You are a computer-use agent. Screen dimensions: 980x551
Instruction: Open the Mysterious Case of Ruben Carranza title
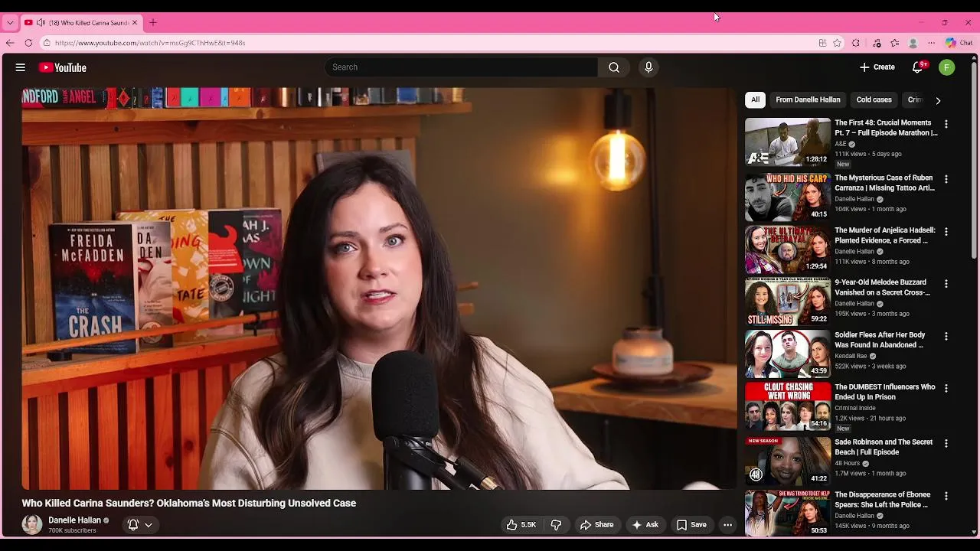coord(884,183)
